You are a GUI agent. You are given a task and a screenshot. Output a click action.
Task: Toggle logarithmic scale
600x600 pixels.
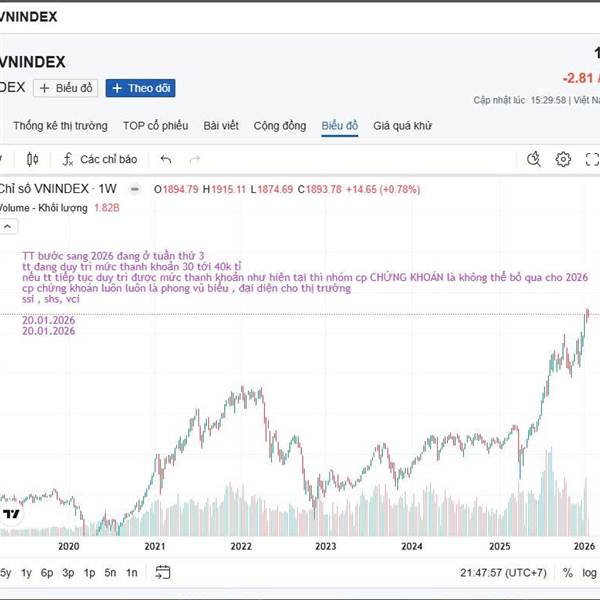coord(590,573)
